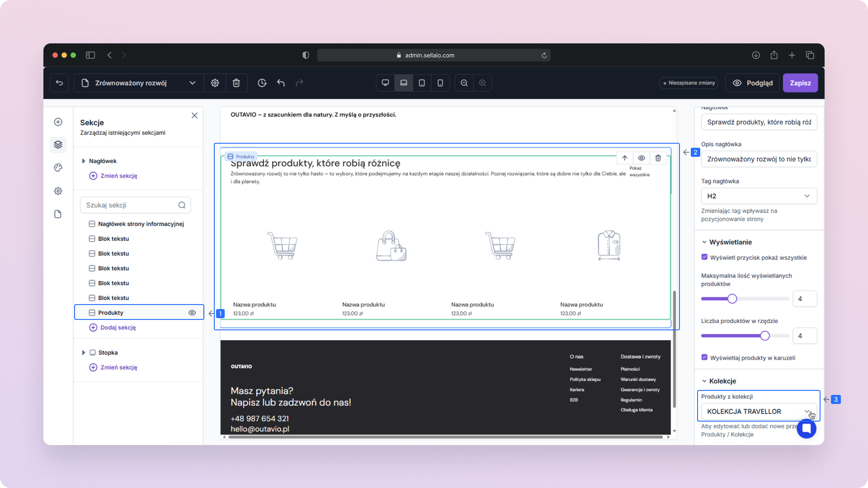The image size is (868, 488).
Task: Expand Nagłówek tree group
Action: tap(84, 161)
